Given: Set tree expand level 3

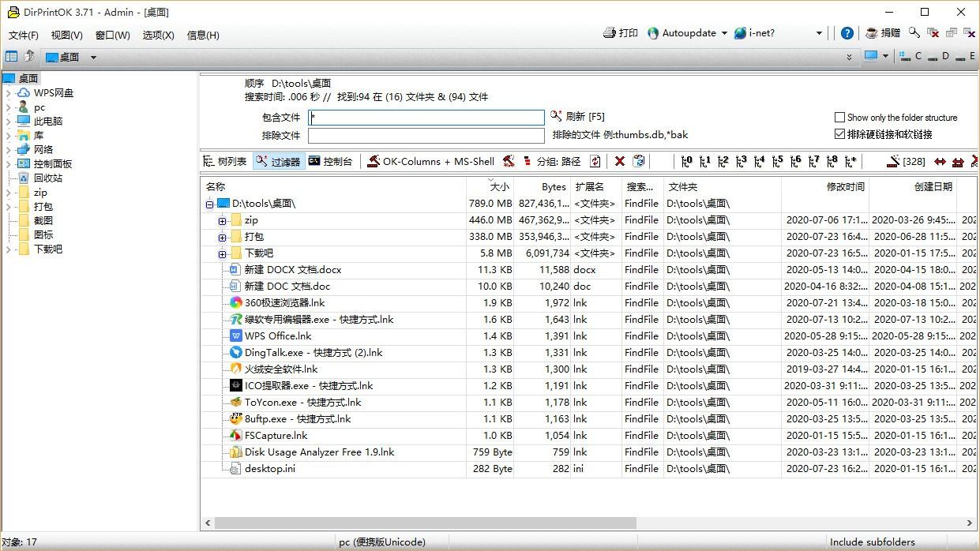Looking at the screenshot, I should coord(741,161).
